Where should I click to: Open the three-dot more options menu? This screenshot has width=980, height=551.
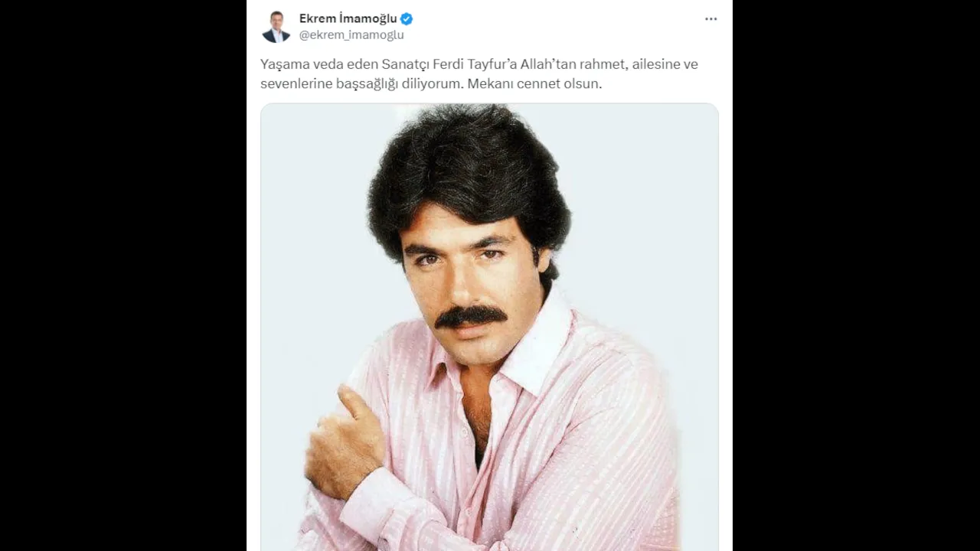tap(710, 19)
